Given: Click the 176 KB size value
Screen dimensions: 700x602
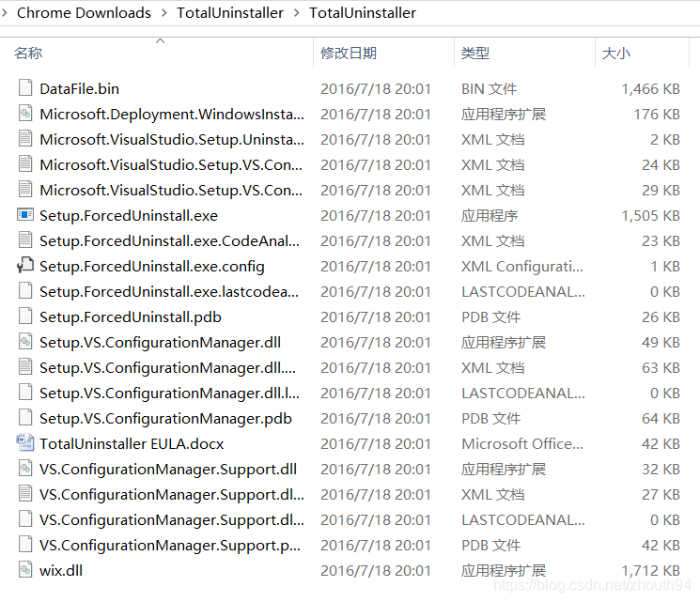Looking at the screenshot, I should [x=657, y=115].
